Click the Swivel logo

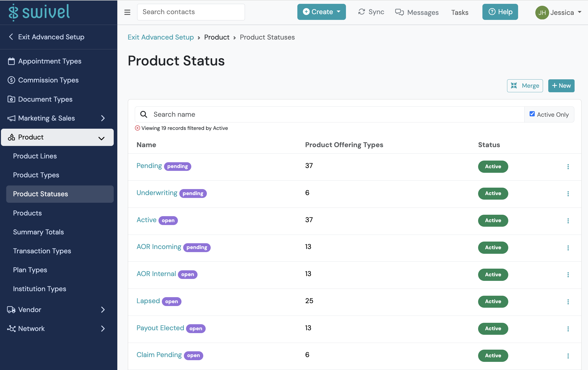pos(39,12)
